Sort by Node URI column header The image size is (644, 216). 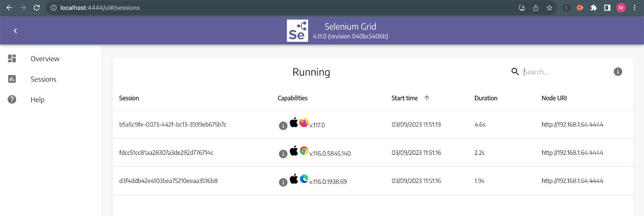(x=554, y=98)
